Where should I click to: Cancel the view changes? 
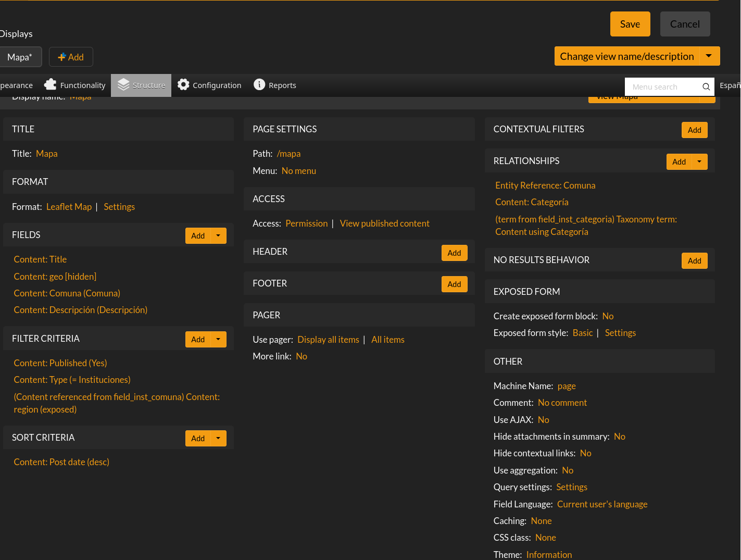(x=684, y=24)
